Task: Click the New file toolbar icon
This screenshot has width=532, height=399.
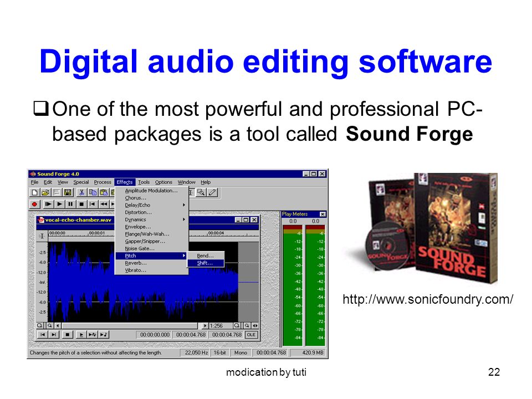Action: click(x=34, y=193)
